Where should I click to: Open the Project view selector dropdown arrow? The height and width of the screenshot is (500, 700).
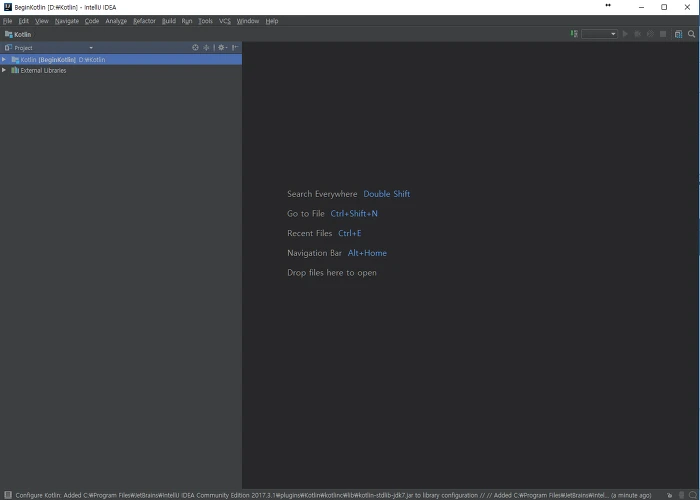coord(91,48)
